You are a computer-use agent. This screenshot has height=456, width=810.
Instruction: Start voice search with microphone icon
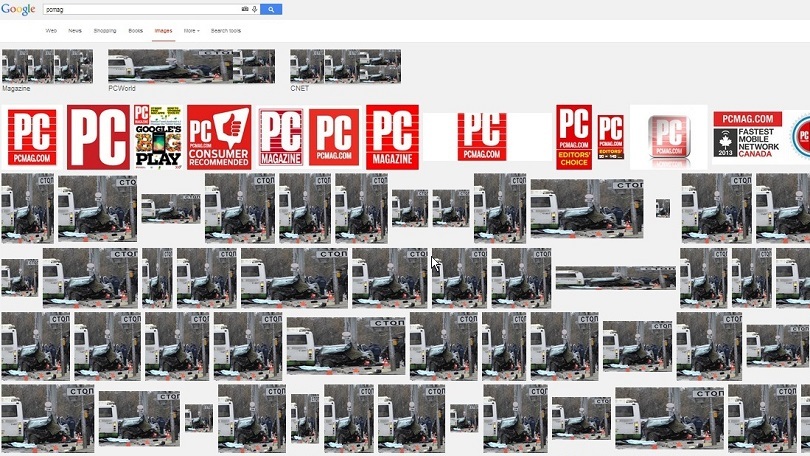pyautogui.click(x=255, y=9)
